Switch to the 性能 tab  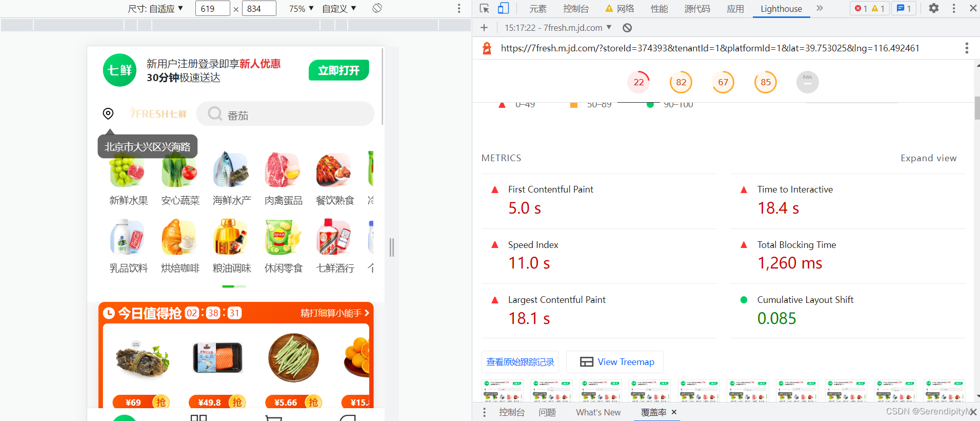[659, 9]
